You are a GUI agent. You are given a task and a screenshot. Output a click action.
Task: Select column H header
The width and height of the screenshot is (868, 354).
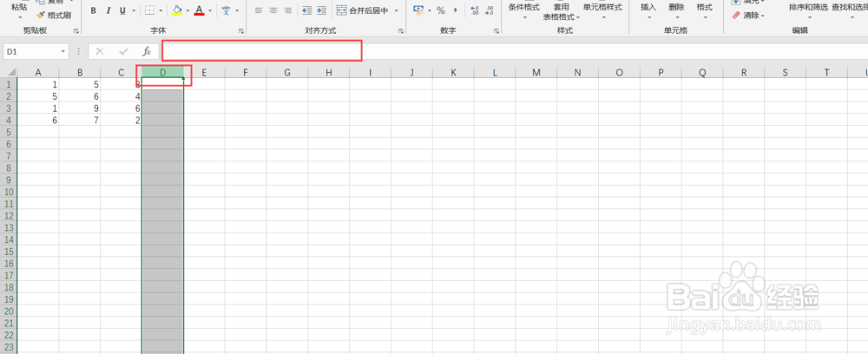(329, 73)
